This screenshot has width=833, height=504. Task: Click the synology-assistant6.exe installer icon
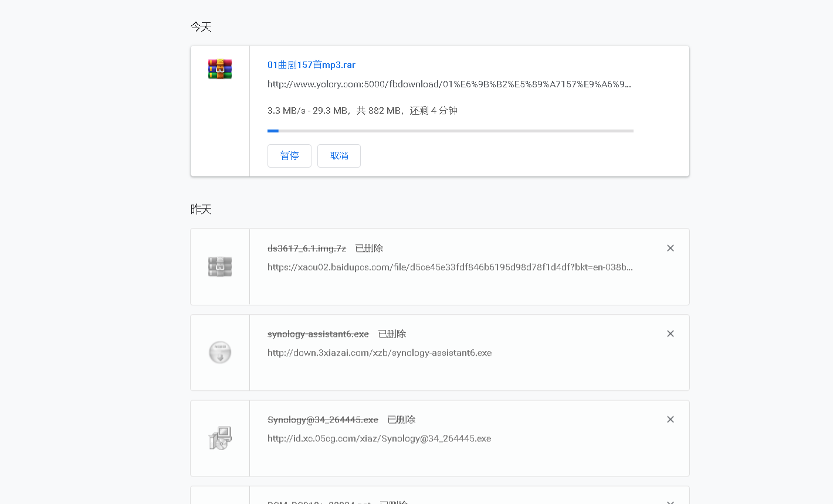[x=220, y=352]
